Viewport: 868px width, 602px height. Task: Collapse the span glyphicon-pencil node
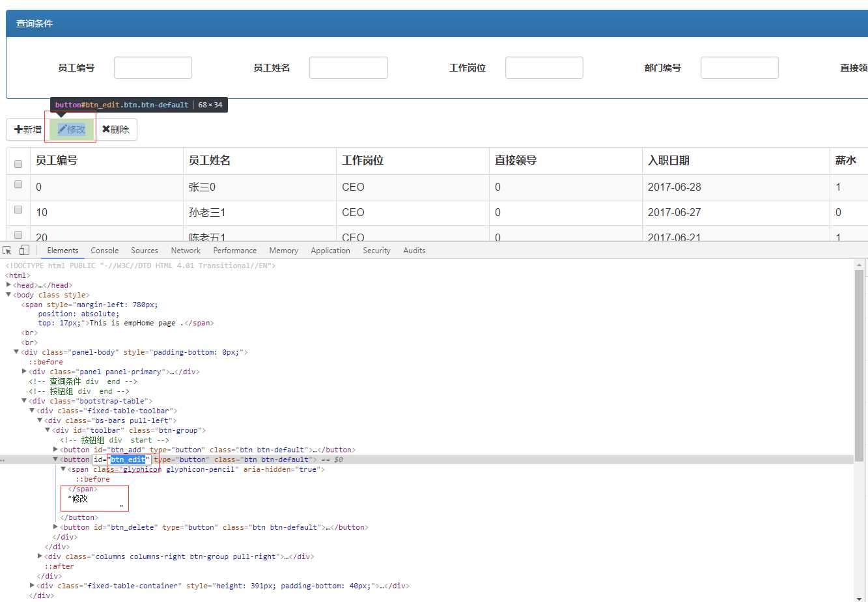tap(63, 469)
